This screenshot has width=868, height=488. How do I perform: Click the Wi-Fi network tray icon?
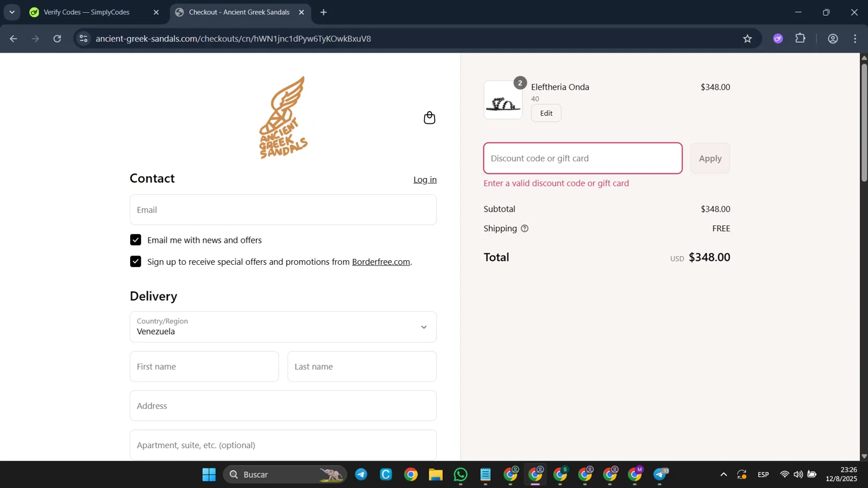(785, 475)
